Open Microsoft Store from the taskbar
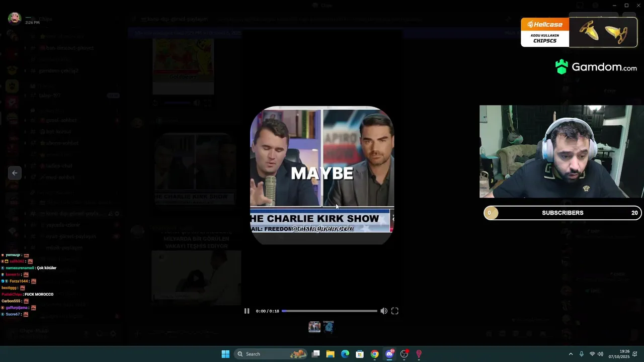This screenshot has width=644, height=362. click(360, 354)
